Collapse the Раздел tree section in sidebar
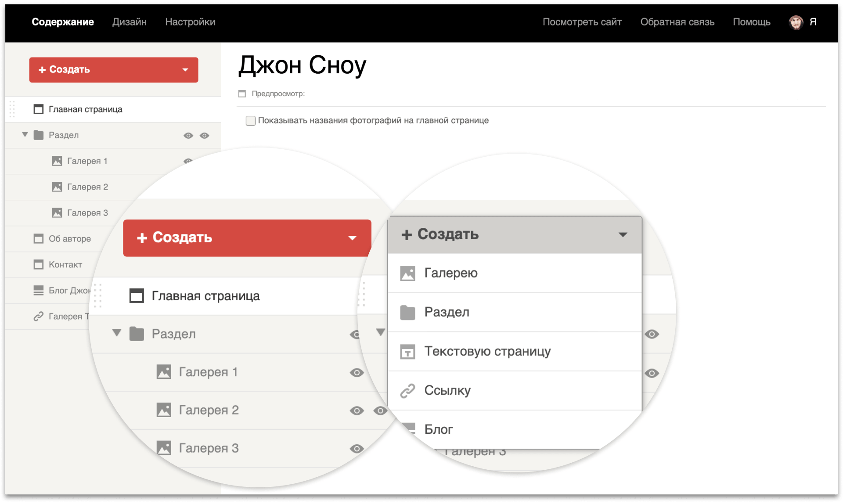This screenshot has width=843, height=504. (x=25, y=135)
